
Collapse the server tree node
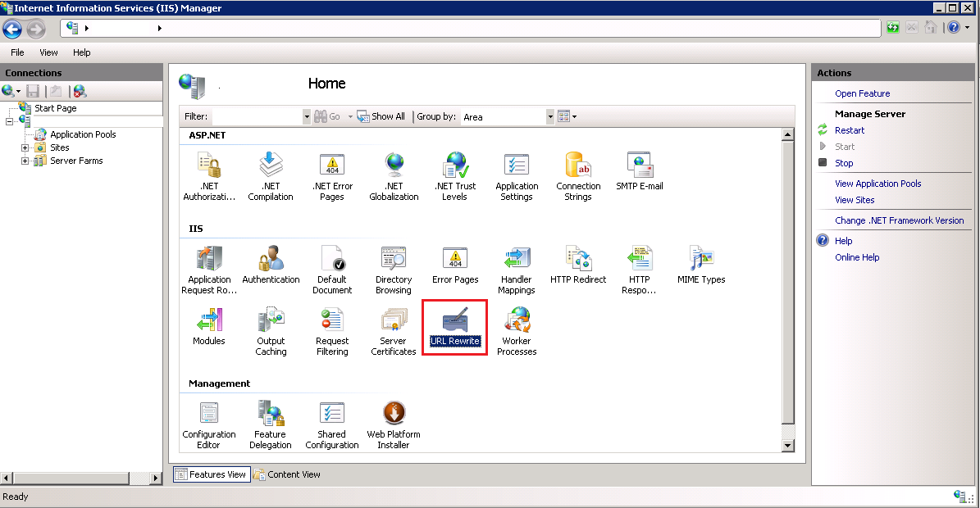tap(9, 121)
